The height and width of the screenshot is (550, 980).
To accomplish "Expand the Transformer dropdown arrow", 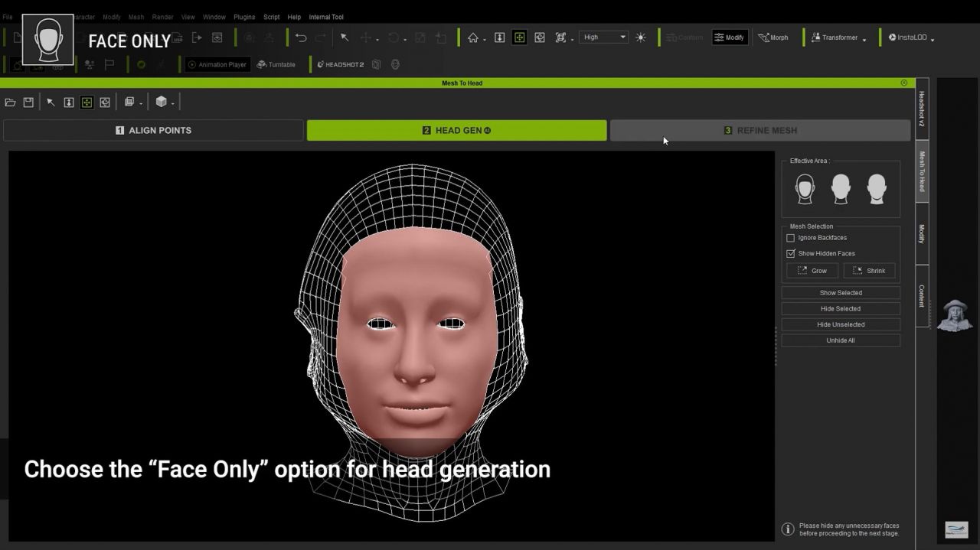I will click(x=864, y=39).
